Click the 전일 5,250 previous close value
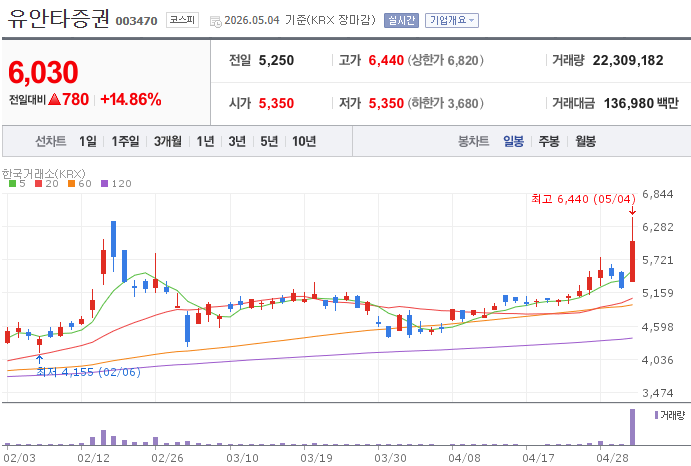 pos(276,60)
